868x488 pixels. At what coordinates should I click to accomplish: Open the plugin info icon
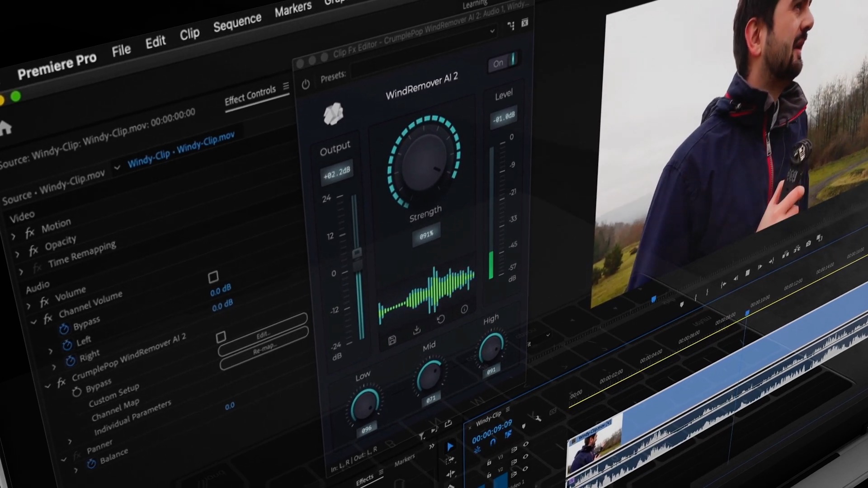pyautogui.click(x=464, y=310)
